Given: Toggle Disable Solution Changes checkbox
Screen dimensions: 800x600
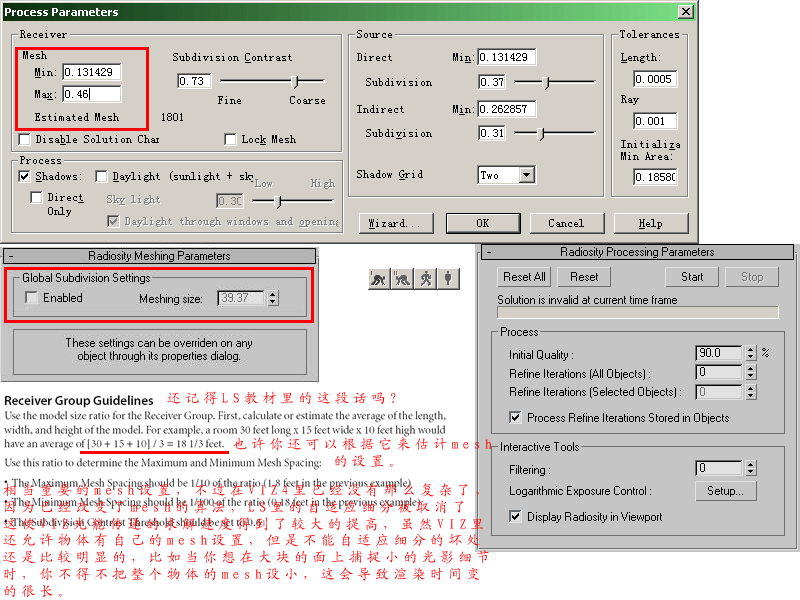Looking at the screenshot, I should [x=24, y=139].
